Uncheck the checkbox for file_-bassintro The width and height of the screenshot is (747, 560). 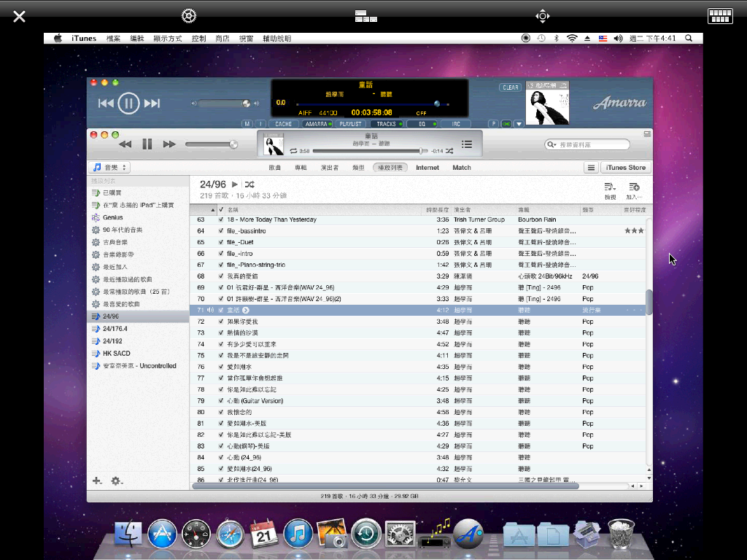tap(220, 231)
